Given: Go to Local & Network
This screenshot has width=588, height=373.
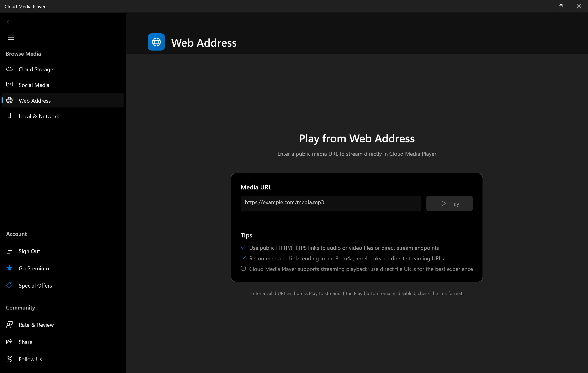Looking at the screenshot, I should tap(63, 116).
